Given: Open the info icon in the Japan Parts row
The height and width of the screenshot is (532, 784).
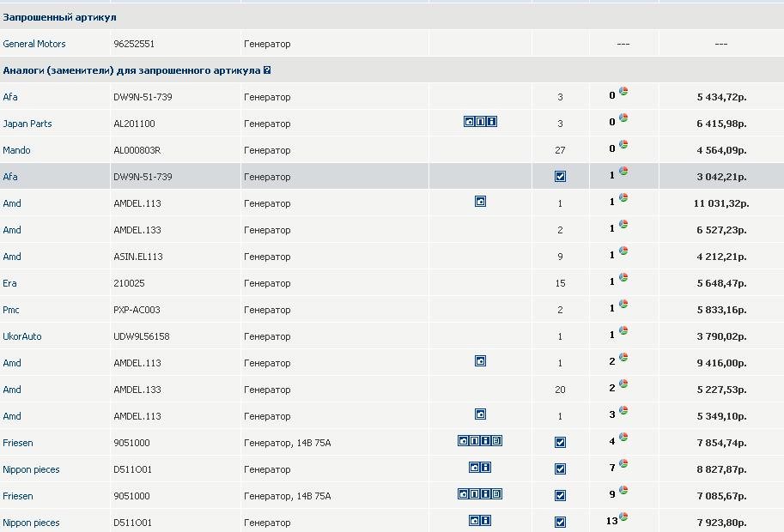Looking at the screenshot, I should tap(492, 121).
